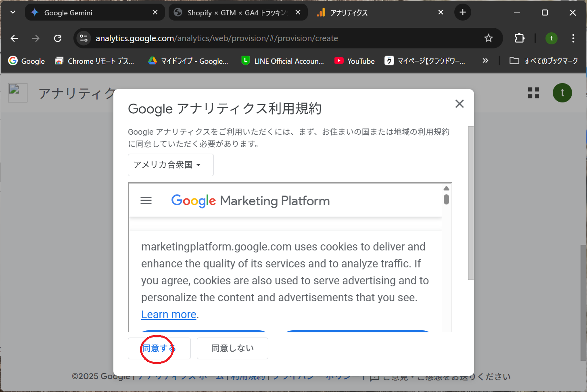Image resolution: width=587 pixels, height=392 pixels.
Task: Open the Google bookmark
Action: click(x=27, y=61)
